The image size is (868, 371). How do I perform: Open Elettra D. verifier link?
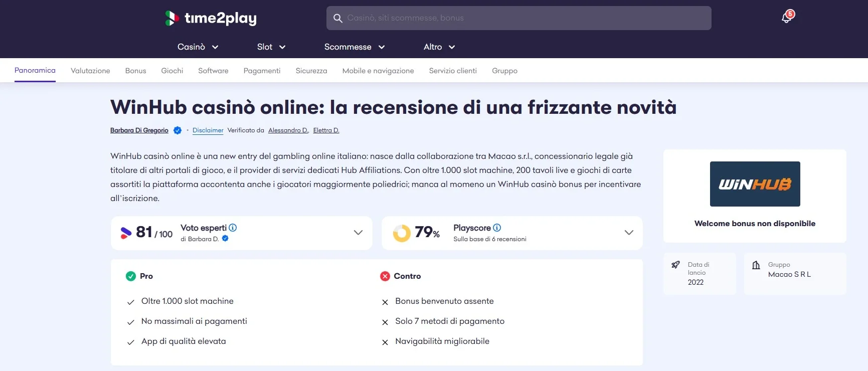coord(326,130)
